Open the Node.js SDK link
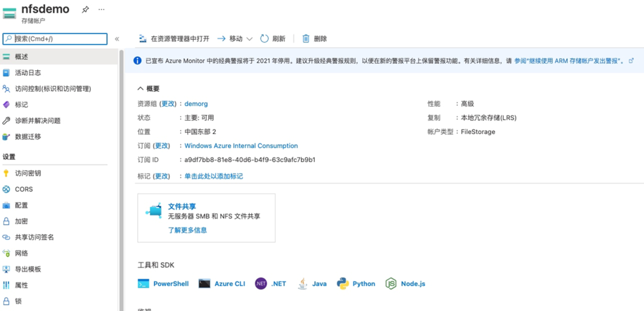Image resolution: width=644 pixels, height=311 pixels. pos(413,284)
